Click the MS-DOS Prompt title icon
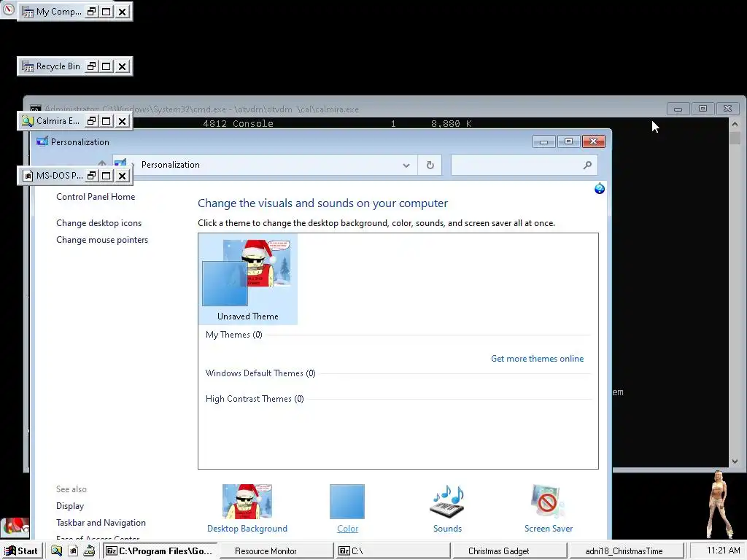The height and width of the screenshot is (560, 747). point(28,176)
